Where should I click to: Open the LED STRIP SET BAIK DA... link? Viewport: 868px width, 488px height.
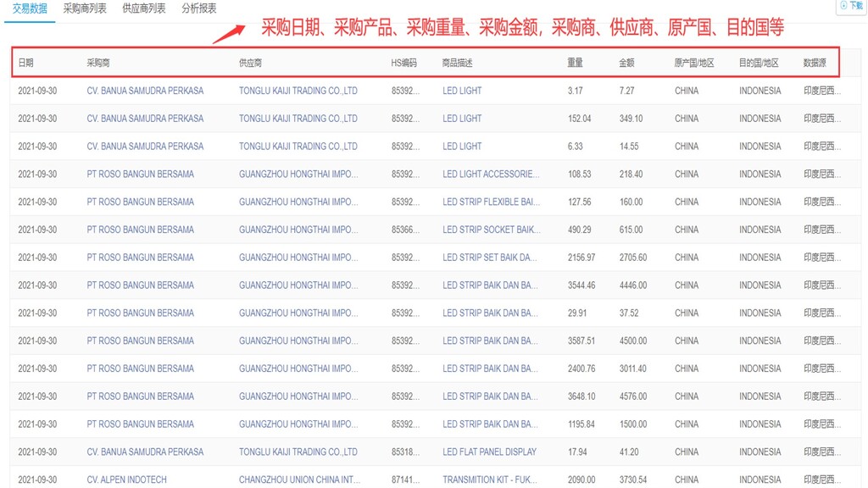(489, 258)
